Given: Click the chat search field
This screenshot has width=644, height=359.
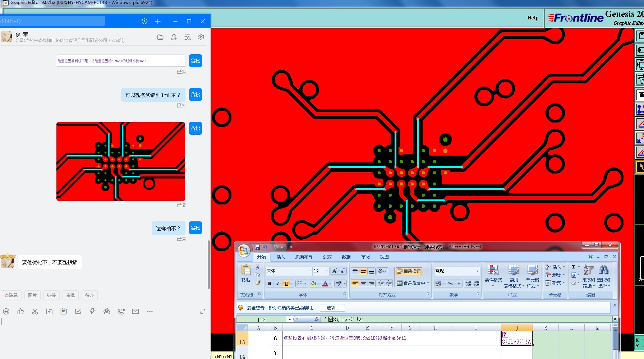Looking at the screenshot, I should tap(52, 21).
